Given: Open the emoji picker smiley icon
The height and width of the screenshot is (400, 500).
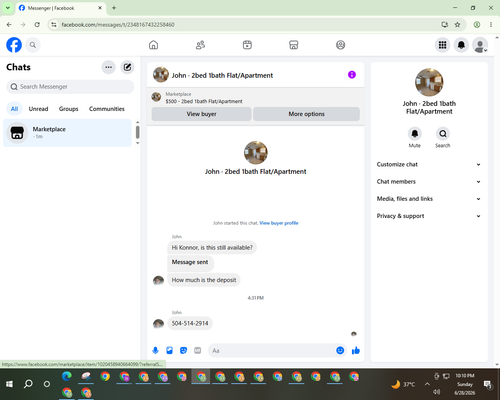Looking at the screenshot, I should [x=340, y=350].
